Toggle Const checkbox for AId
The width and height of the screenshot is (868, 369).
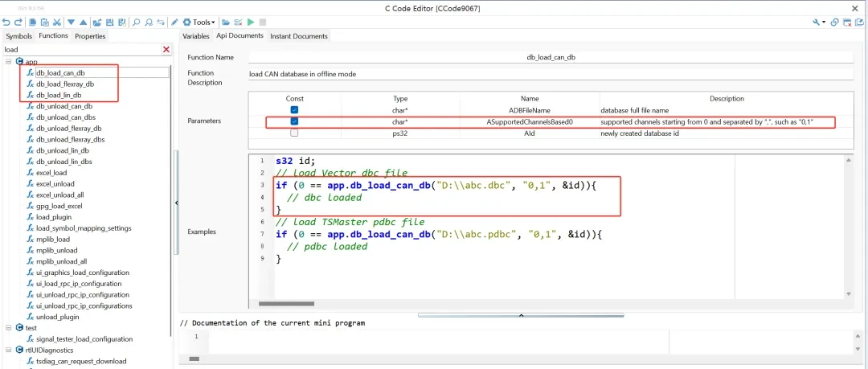coord(294,133)
